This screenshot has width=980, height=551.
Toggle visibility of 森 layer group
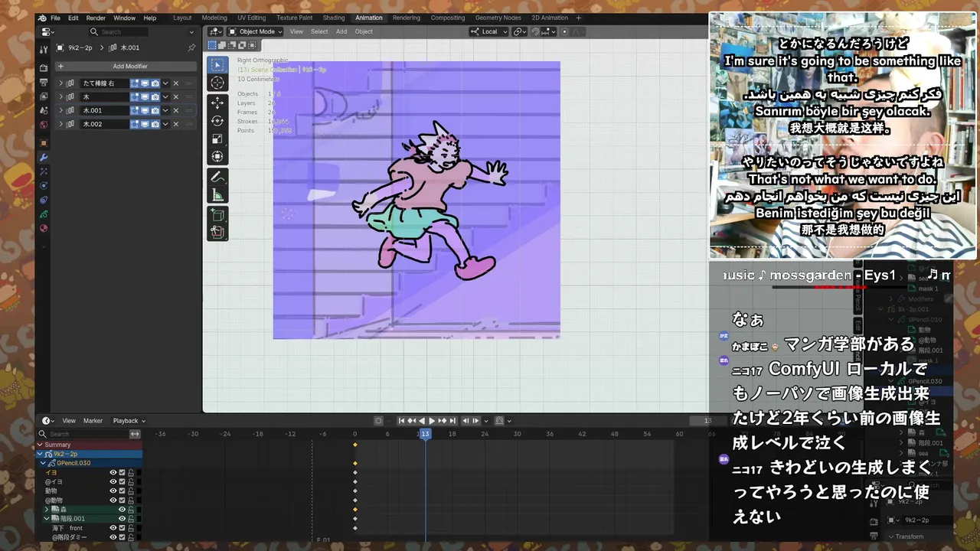pyautogui.click(x=122, y=510)
